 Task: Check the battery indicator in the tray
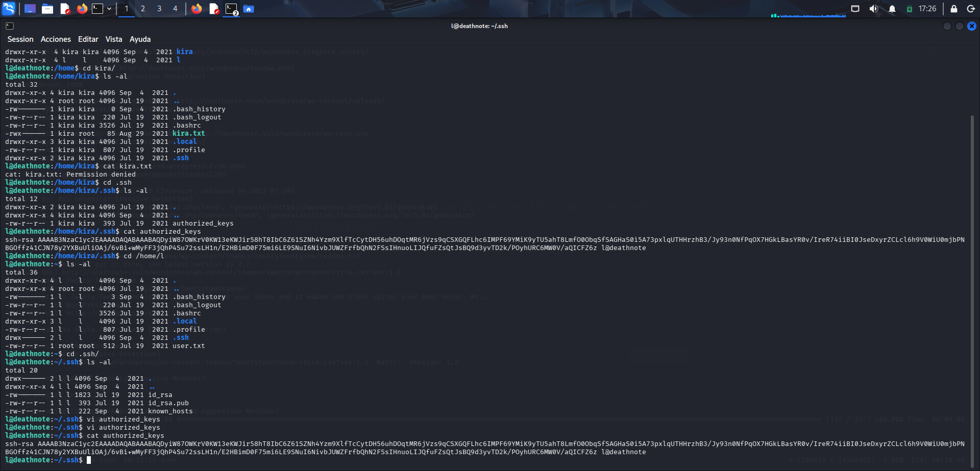[x=910, y=9]
